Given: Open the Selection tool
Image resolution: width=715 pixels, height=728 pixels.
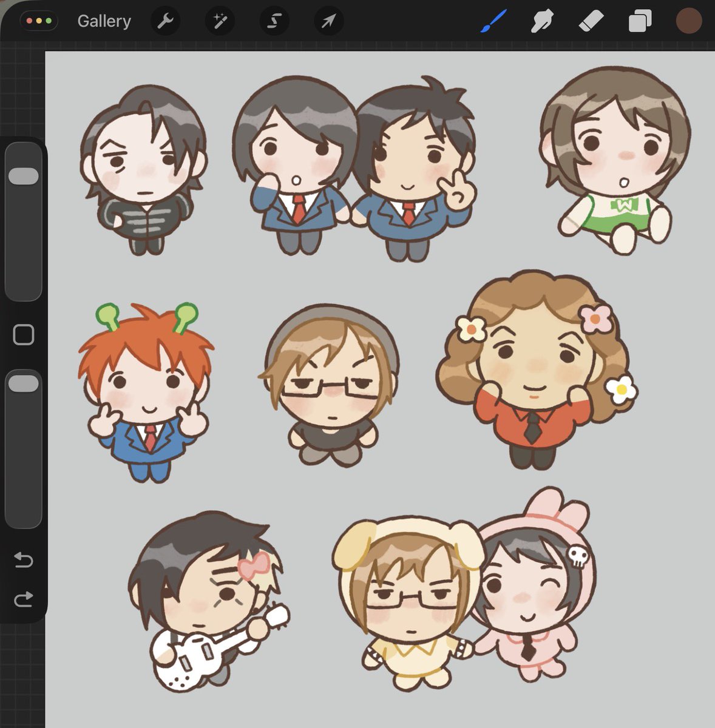Looking at the screenshot, I should tap(274, 21).
